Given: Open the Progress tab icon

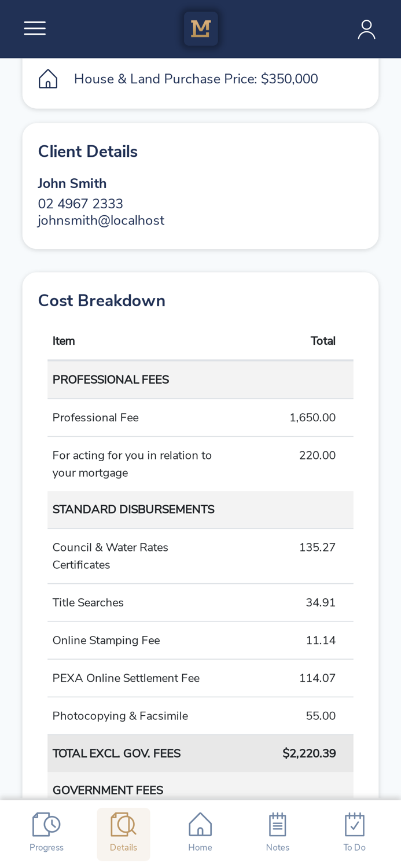Looking at the screenshot, I should tap(46, 824).
